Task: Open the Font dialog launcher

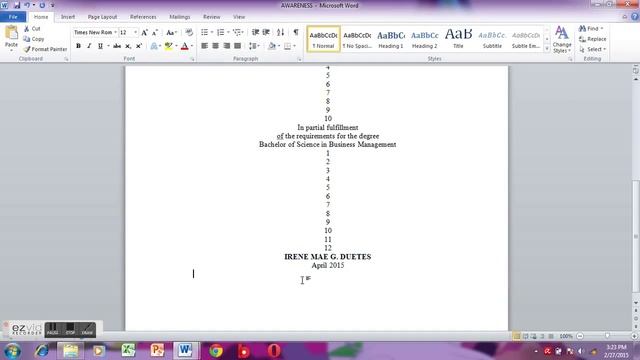Action: tap(192, 59)
